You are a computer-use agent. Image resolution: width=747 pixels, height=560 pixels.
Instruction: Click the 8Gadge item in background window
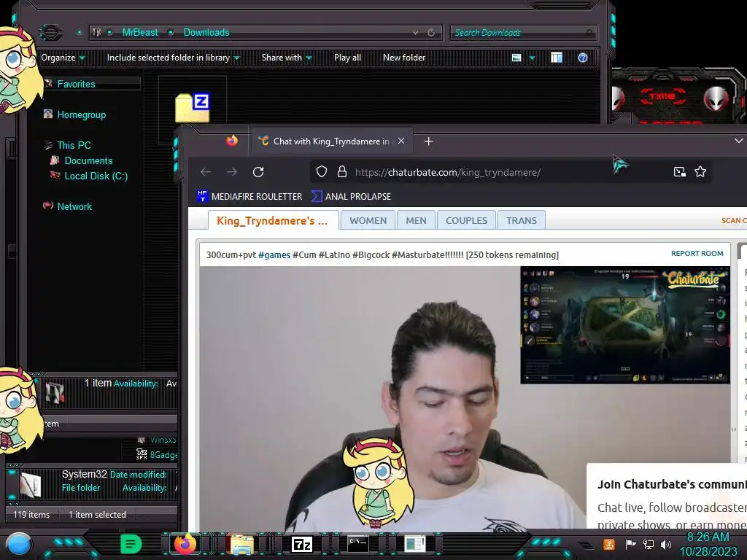click(158, 455)
